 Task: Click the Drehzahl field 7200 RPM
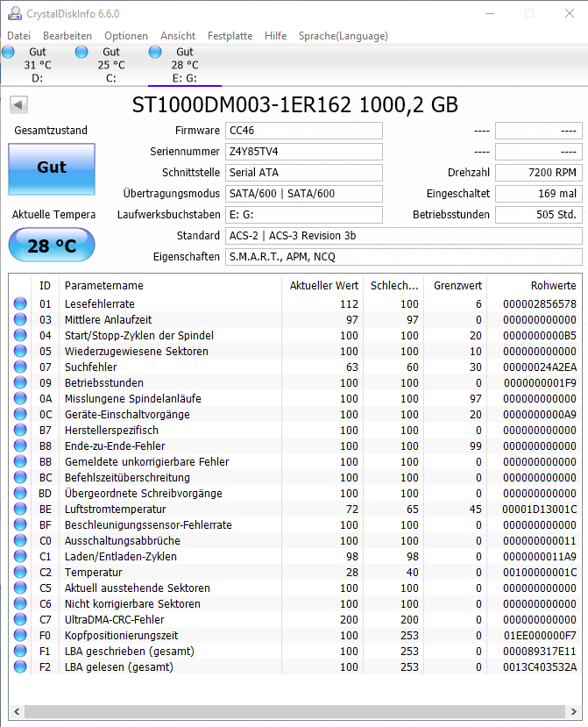coord(538,173)
